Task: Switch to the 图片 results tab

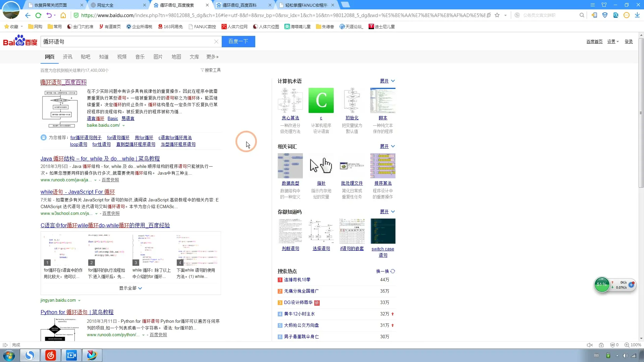Action: [158, 57]
